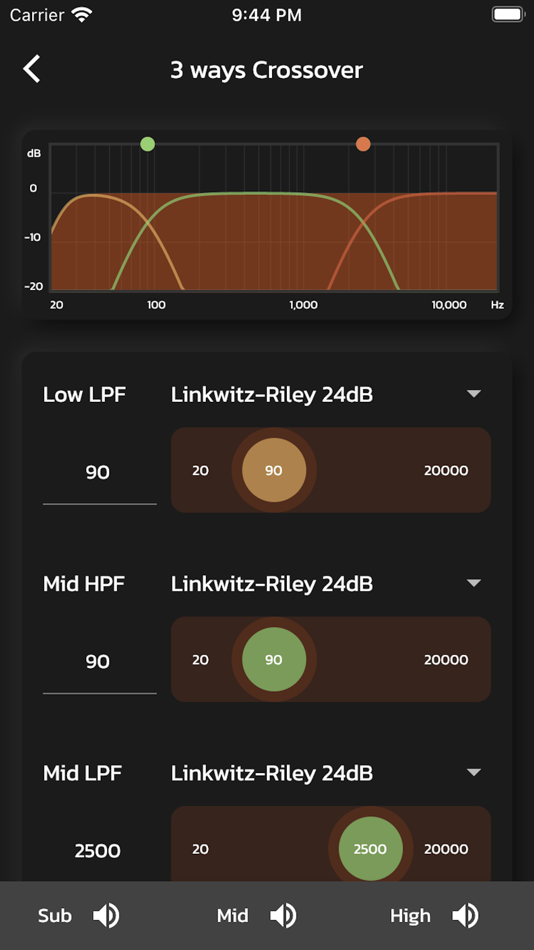Click the -10 dB axis label on graph

click(33, 237)
